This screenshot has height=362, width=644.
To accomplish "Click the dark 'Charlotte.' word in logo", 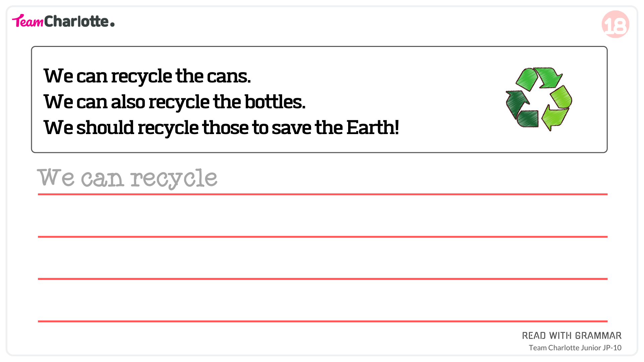I will 79,21.
